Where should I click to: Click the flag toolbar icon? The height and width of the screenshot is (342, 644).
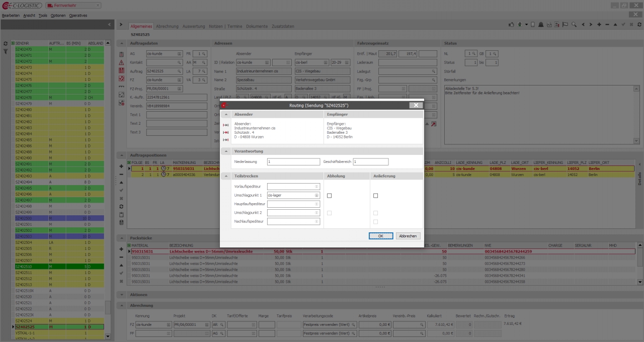pos(565,24)
